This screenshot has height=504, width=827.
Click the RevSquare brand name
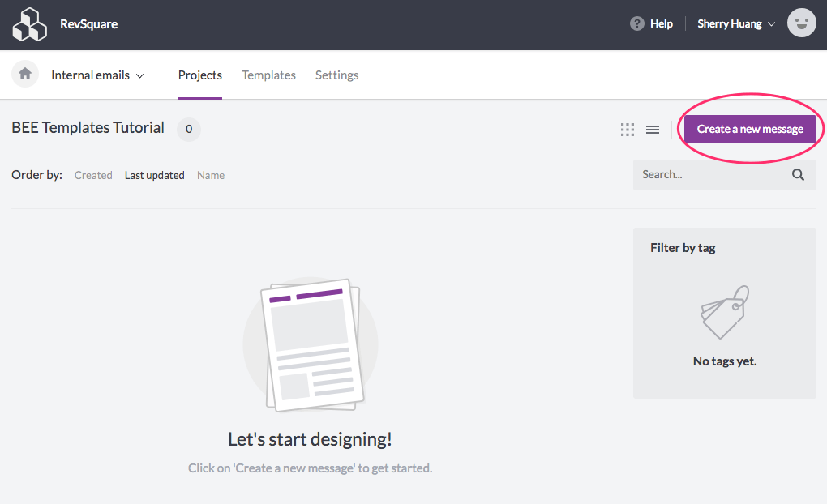pos(88,24)
